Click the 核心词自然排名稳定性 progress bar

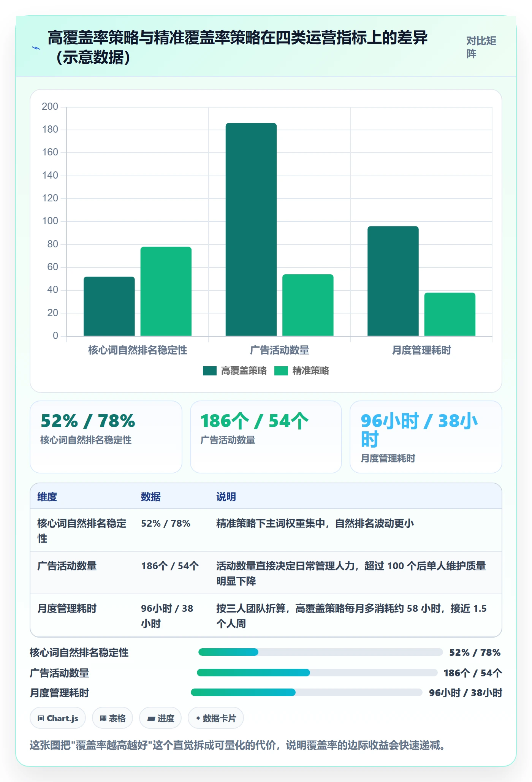click(x=320, y=652)
